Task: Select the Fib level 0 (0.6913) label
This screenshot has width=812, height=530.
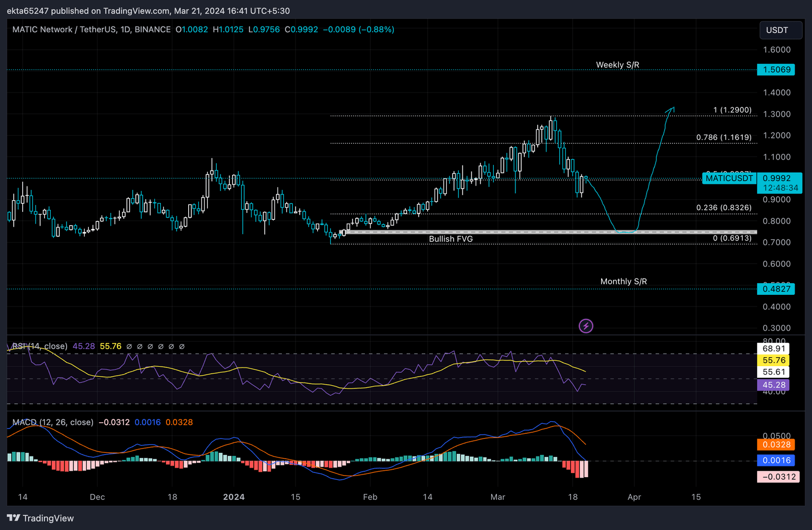Action: point(732,238)
